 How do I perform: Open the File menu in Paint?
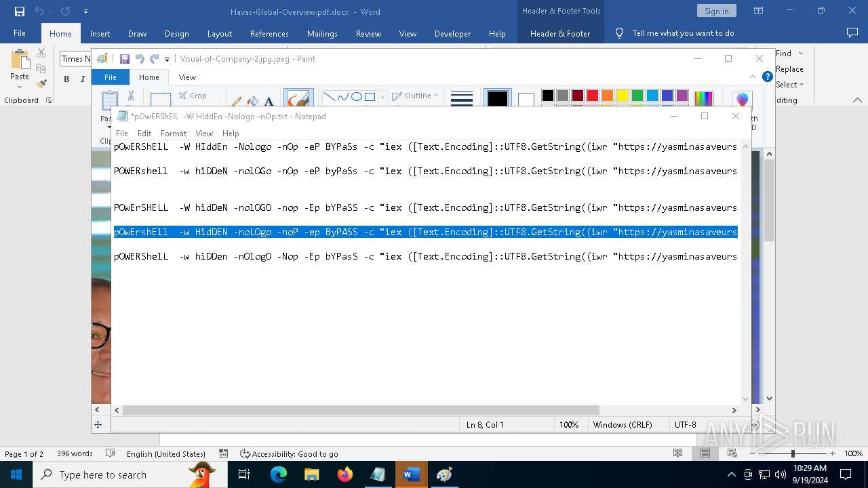point(110,77)
